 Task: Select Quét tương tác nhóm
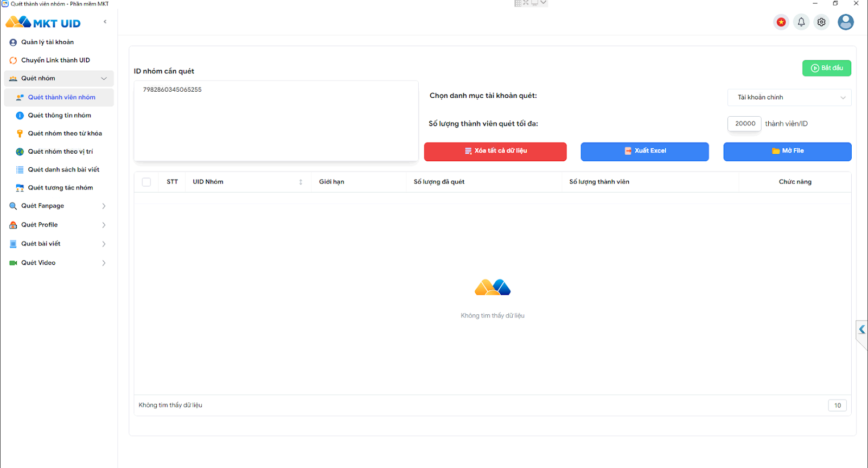60,188
